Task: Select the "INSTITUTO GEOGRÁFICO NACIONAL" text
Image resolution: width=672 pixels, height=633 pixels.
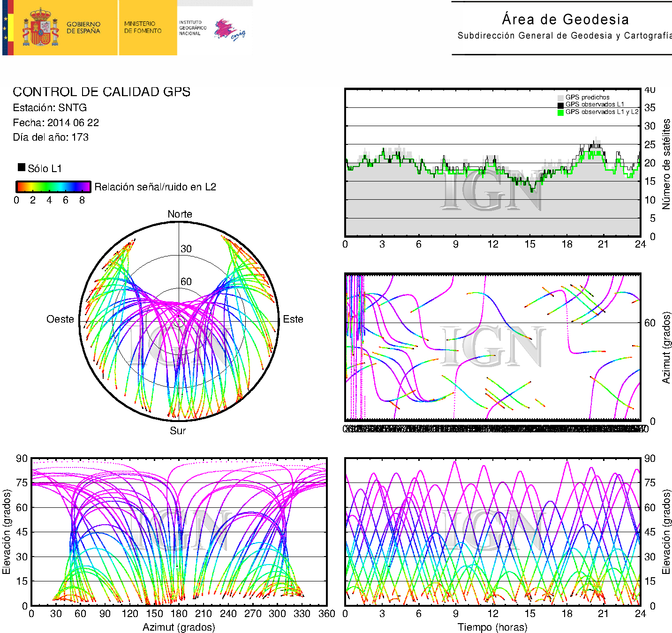Action: click(x=193, y=28)
